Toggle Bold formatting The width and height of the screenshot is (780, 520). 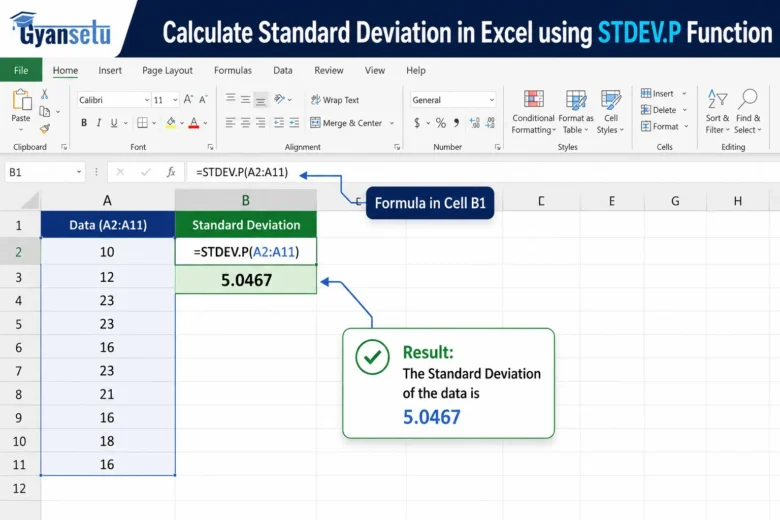(84, 123)
